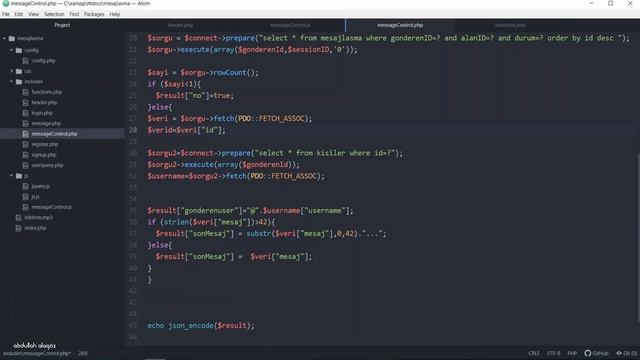
Task: Open register.php from the project tree
Action: [x=44, y=144]
